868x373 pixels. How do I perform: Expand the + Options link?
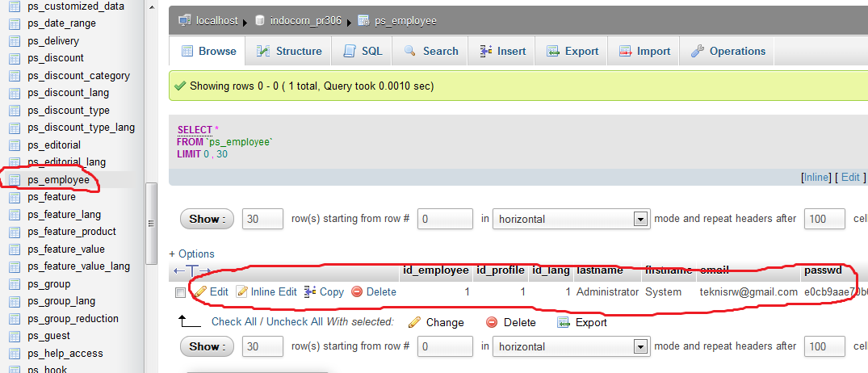[x=191, y=254]
